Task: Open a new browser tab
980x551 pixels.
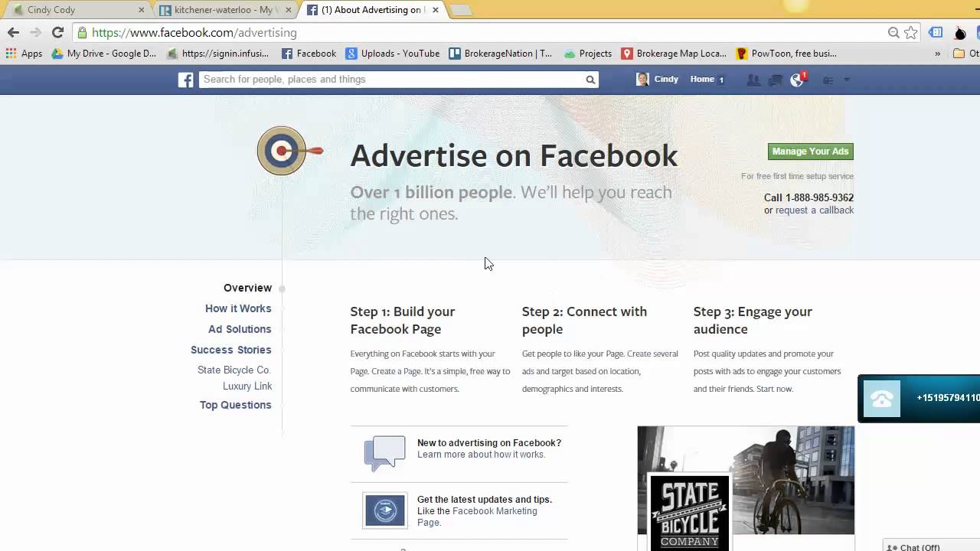Action: pyautogui.click(x=461, y=10)
